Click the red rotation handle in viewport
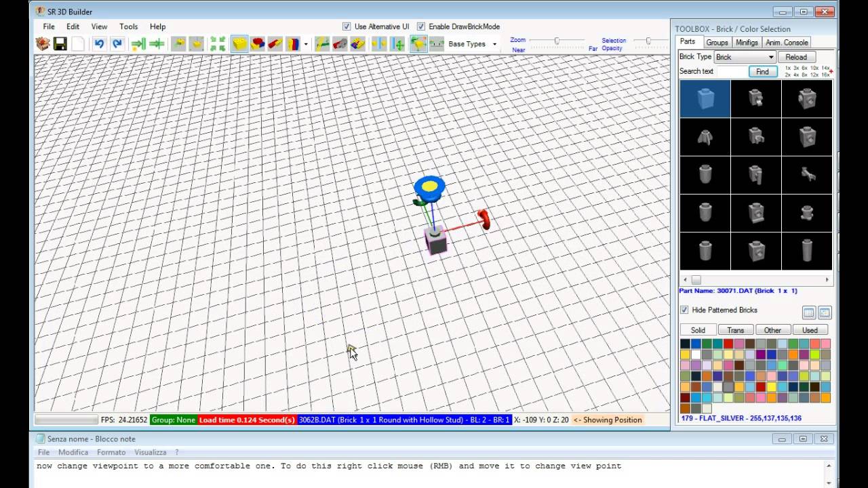 (484, 219)
